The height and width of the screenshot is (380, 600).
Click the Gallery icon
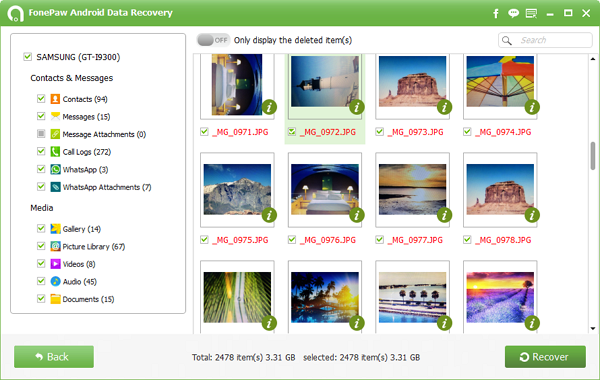point(55,229)
